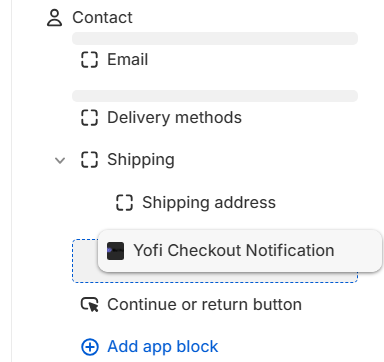Click the gray placeholder bar above Delivery methods
384x362 pixels.
coord(215,96)
